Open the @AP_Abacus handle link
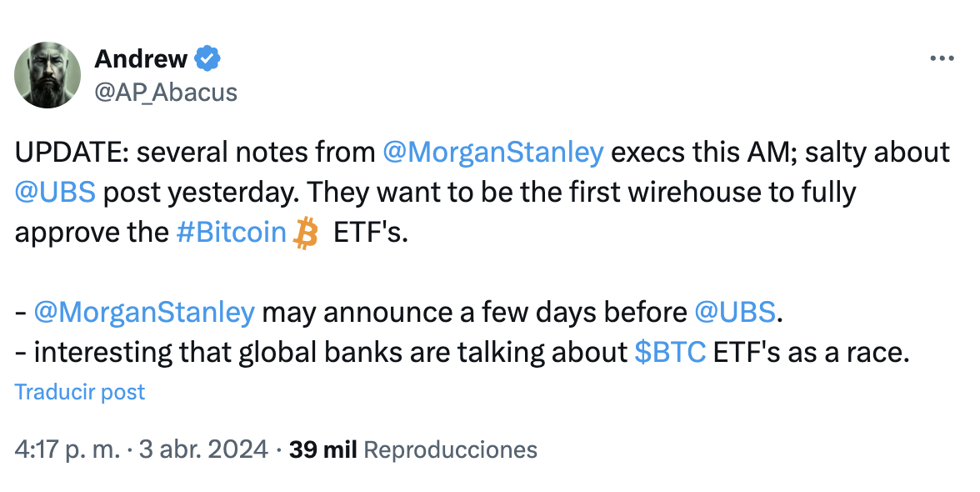The image size is (980, 492). click(166, 92)
